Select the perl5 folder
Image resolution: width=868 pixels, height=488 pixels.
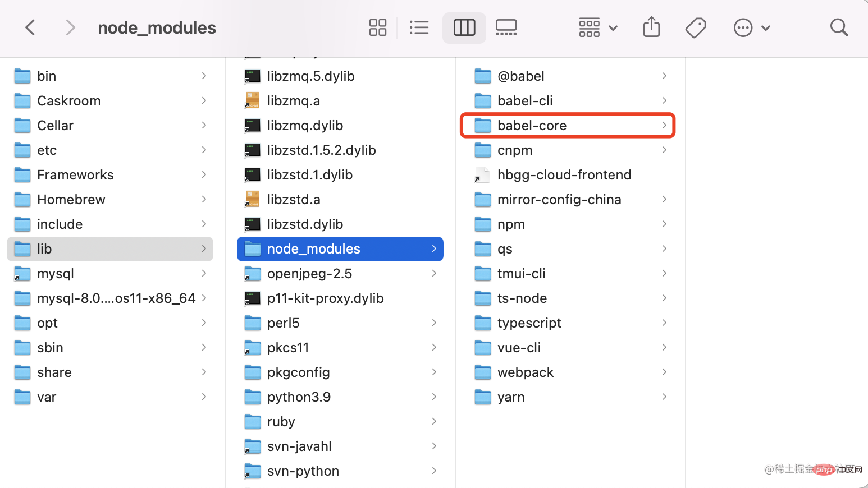(x=340, y=323)
